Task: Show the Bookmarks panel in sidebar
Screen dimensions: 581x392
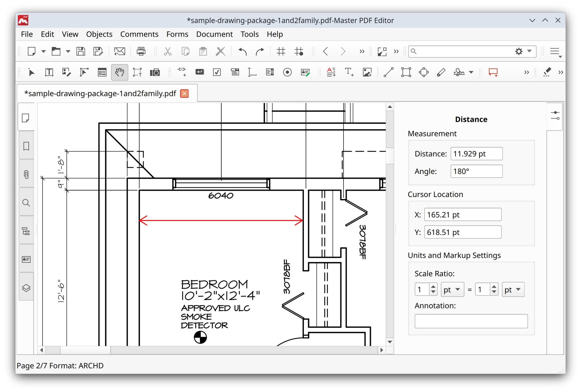Action: coord(26,146)
